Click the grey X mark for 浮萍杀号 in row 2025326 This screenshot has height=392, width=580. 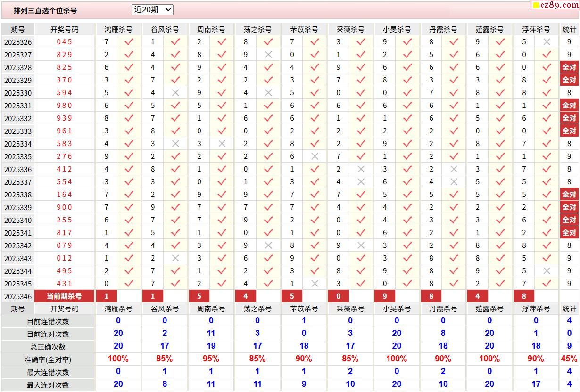point(547,42)
